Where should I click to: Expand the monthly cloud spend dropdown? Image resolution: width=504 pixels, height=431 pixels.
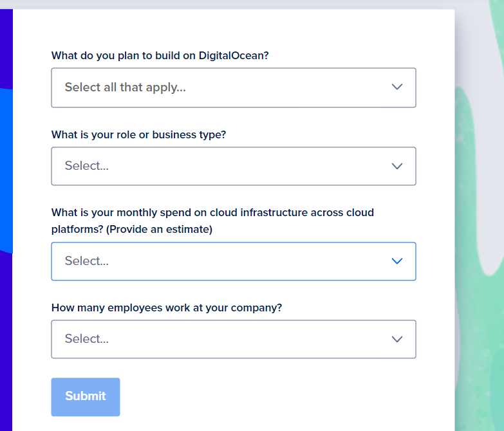click(233, 261)
